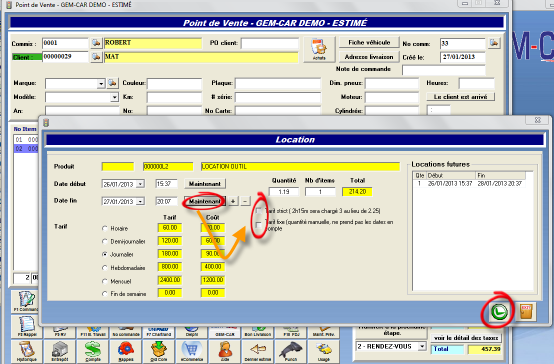Select the Mensuel tarif option
554x364 pixels.
105,281
